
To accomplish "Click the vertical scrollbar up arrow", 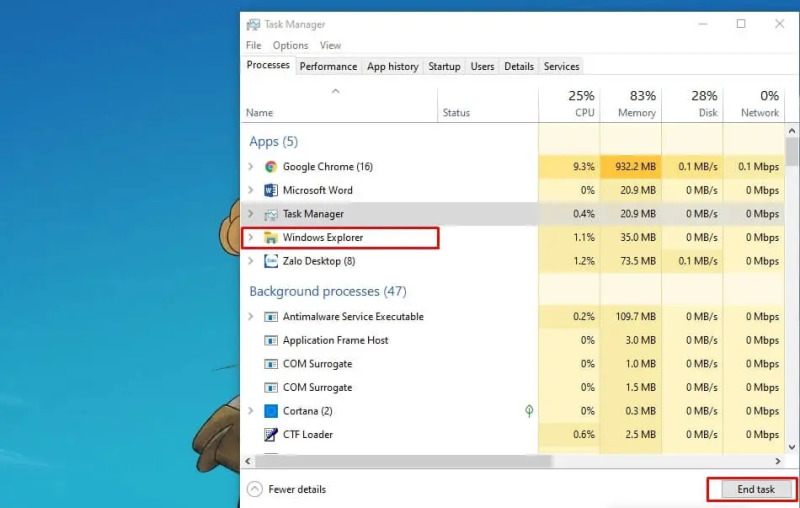I will point(792,131).
